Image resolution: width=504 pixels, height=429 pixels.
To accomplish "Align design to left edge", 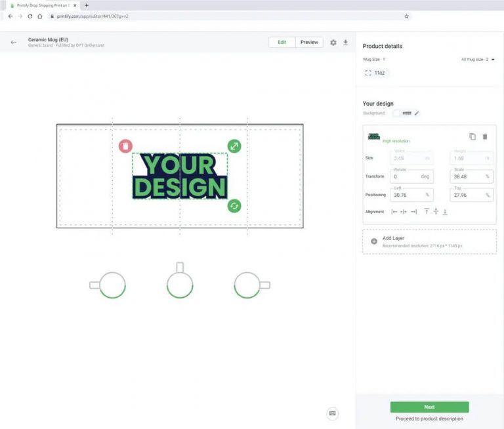I will point(394,211).
